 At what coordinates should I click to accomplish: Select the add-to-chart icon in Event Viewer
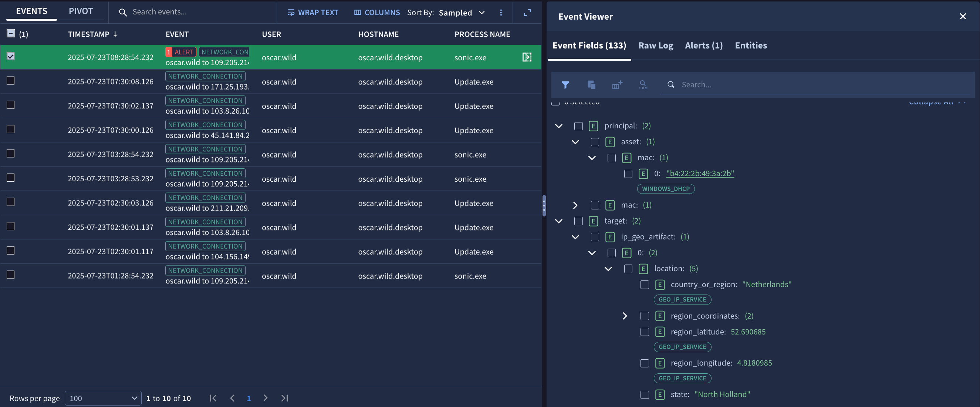coord(617,84)
